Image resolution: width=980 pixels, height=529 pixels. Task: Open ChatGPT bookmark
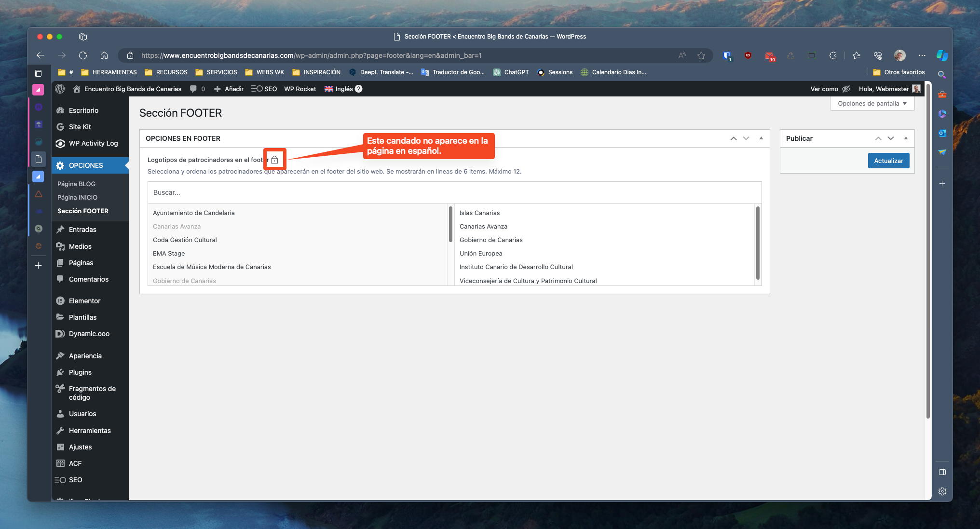click(x=511, y=72)
